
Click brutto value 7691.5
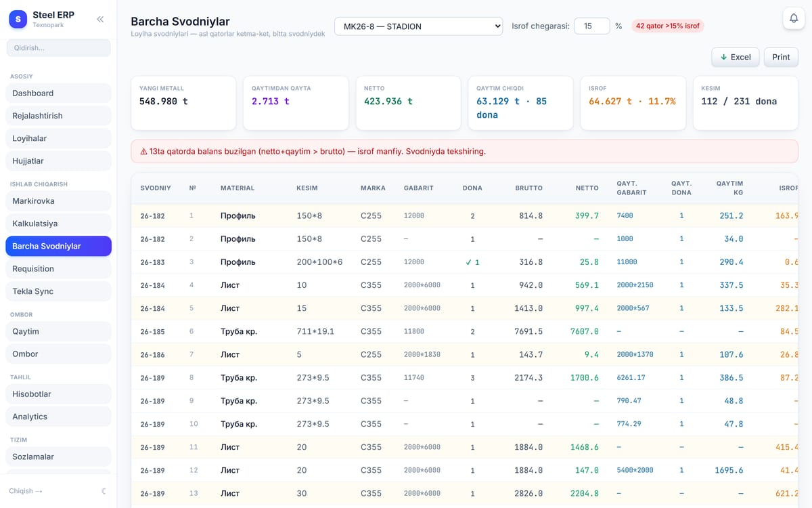click(x=528, y=331)
